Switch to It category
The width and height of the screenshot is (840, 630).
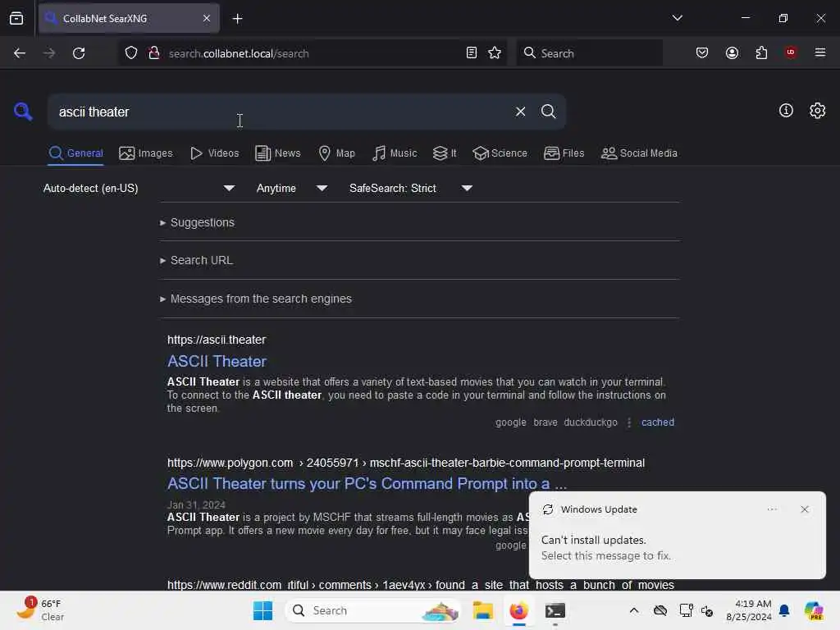(x=445, y=153)
